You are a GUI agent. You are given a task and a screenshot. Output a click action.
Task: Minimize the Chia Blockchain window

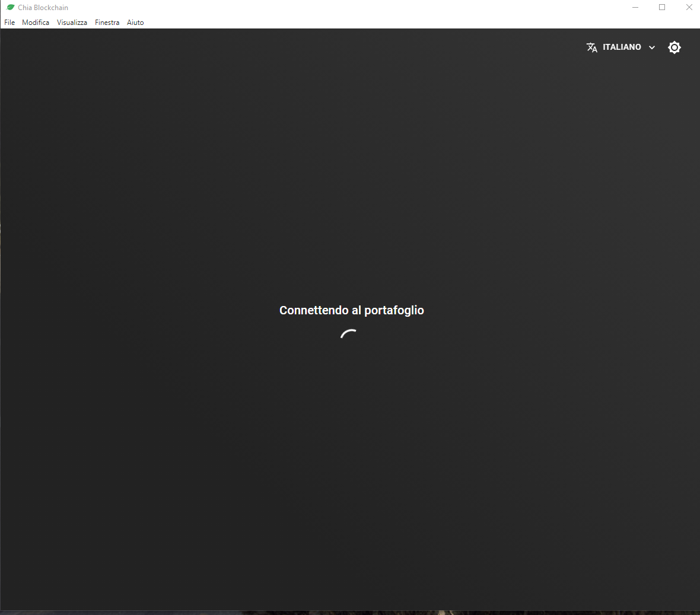(635, 7)
